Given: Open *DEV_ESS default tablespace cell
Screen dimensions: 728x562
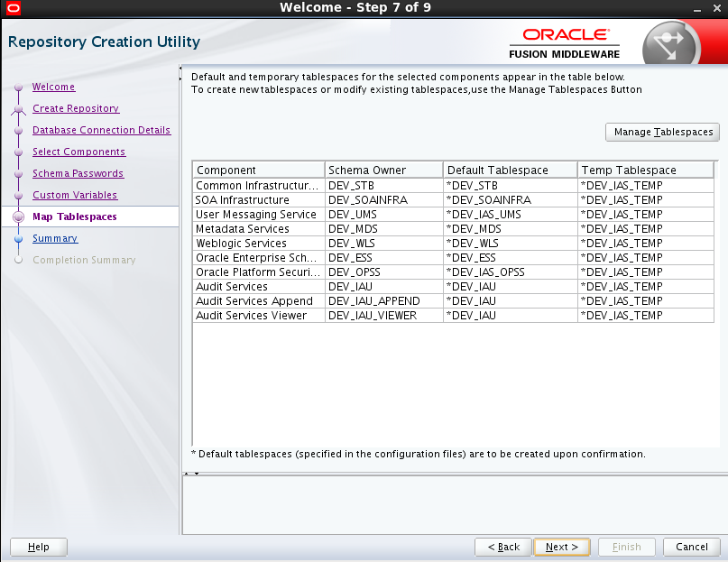Looking at the screenshot, I should click(x=511, y=258).
